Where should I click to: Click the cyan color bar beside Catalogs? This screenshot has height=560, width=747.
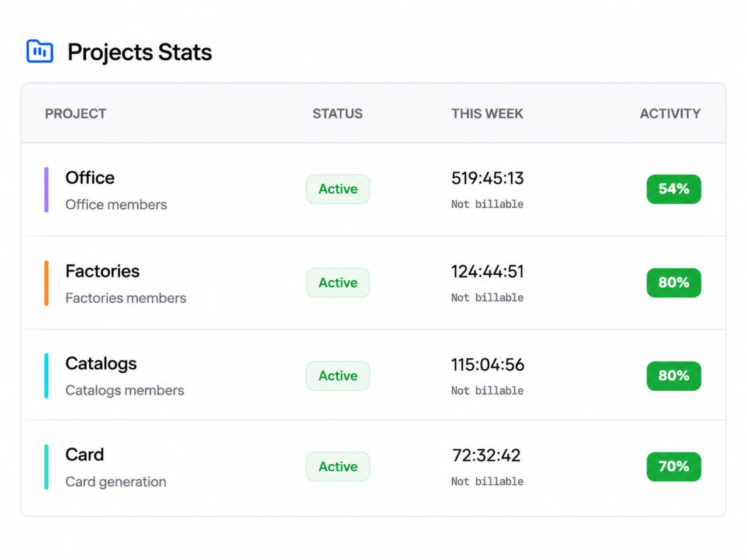coord(46,376)
